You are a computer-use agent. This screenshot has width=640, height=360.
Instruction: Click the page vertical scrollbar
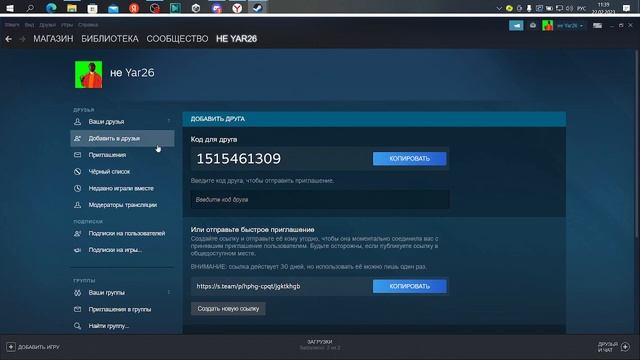[x=637, y=143]
